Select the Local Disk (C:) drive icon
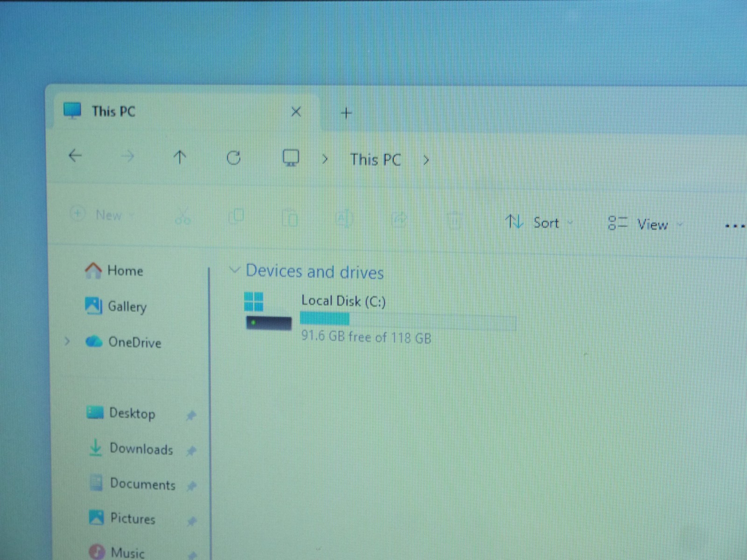This screenshot has width=747, height=560. pyautogui.click(x=268, y=312)
